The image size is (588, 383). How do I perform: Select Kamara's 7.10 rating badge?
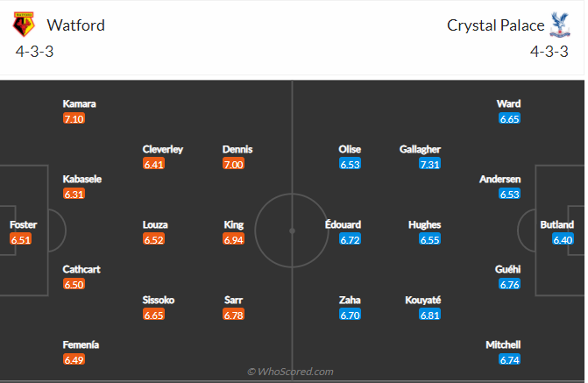point(74,118)
